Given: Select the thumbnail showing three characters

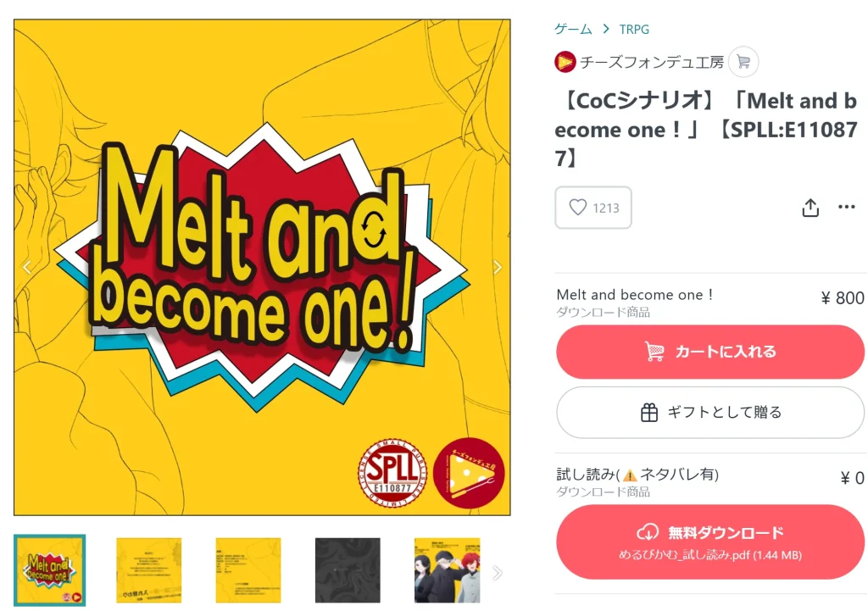Looking at the screenshot, I should click(447, 570).
